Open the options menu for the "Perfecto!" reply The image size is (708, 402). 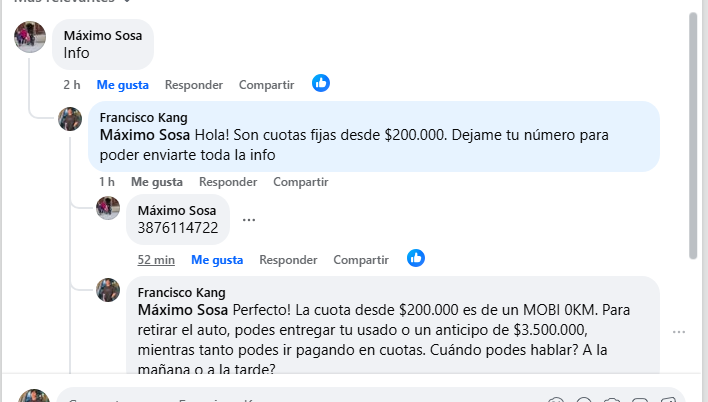point(679,332)
